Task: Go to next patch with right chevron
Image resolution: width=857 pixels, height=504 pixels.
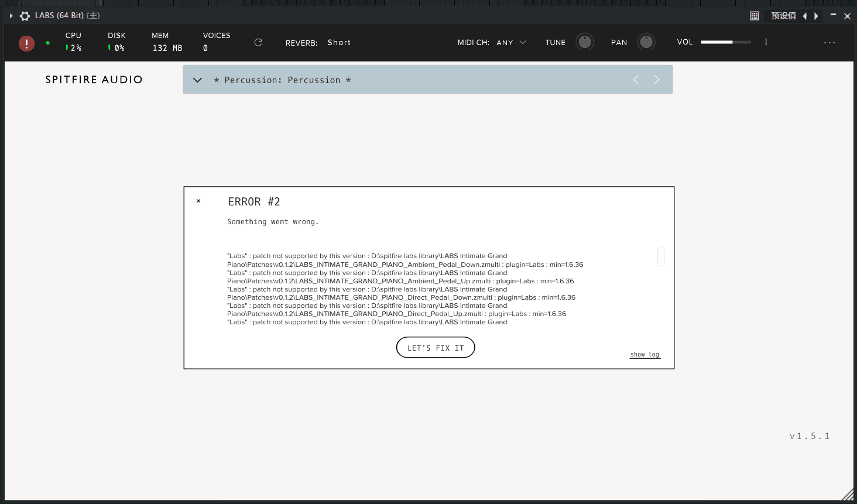Action: (657, 80)
